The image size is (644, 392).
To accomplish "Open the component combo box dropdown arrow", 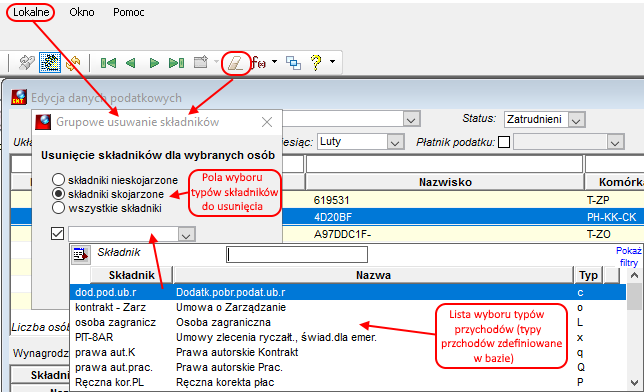I will [x=186, y=235].
